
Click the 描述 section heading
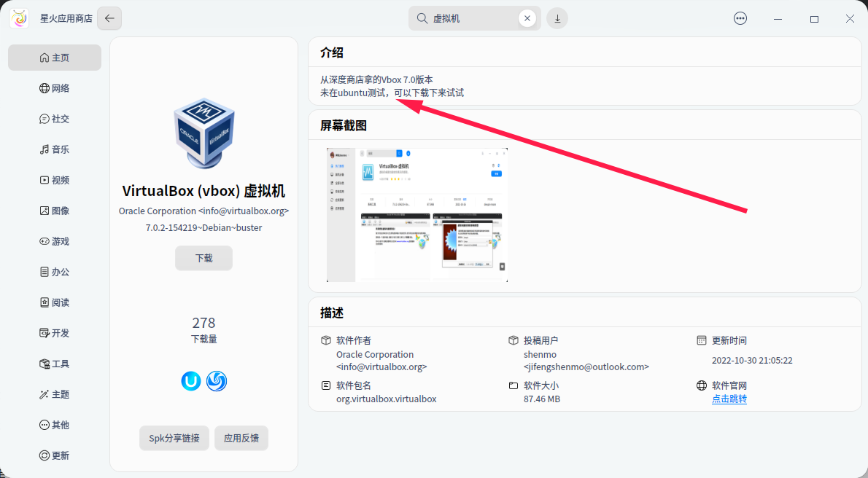(x=332, y=313)
